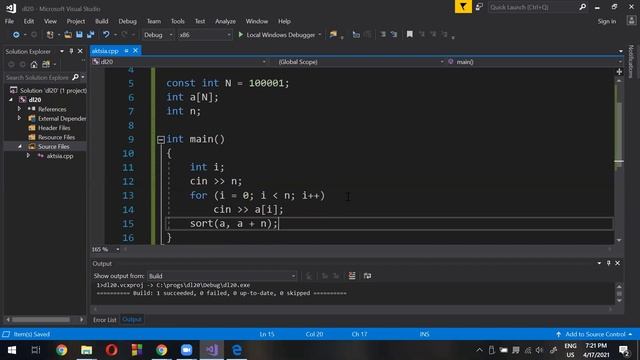Click Clear All output icon
The width and height of the screenshot is (640, 360).
click(x=352, y=276)
